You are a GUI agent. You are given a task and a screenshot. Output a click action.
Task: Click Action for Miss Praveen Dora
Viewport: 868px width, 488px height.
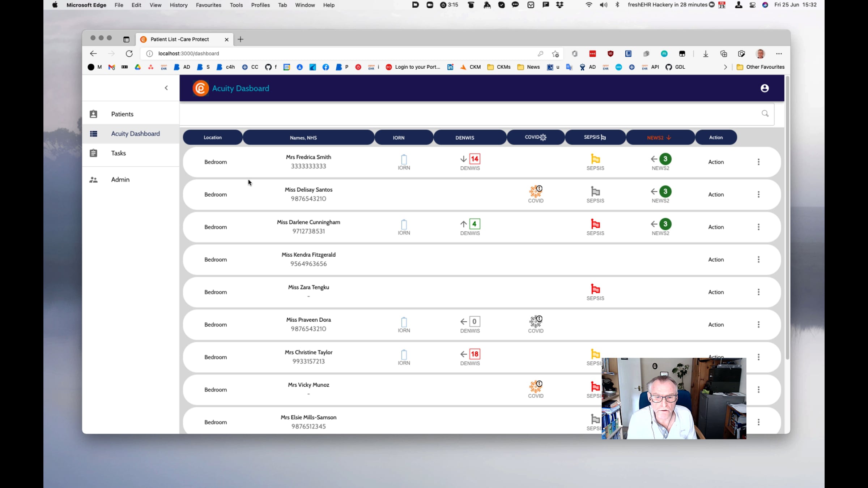[716, 325]
